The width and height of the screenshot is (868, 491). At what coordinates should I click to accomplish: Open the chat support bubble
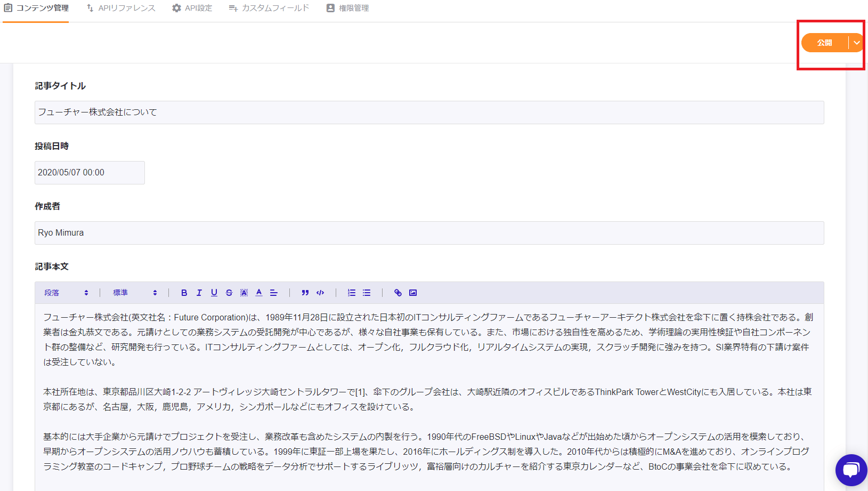pos(851,470)
